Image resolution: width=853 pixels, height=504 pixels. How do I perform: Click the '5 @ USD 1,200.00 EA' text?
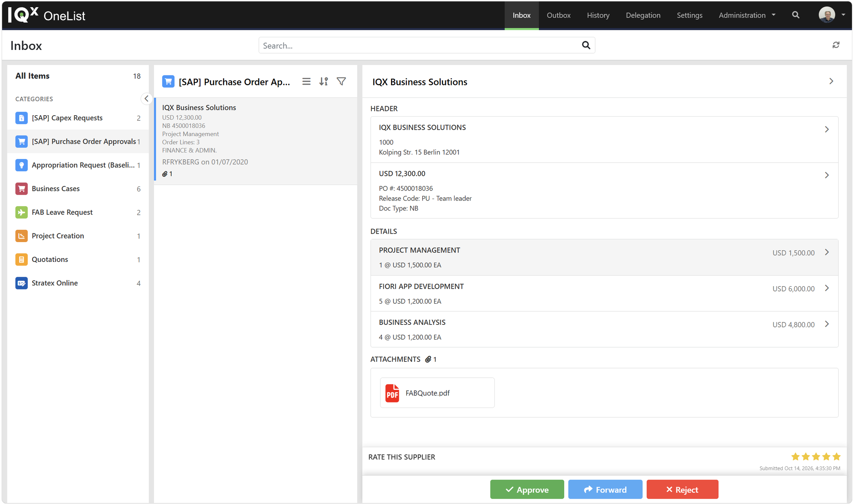coord(410,301)
